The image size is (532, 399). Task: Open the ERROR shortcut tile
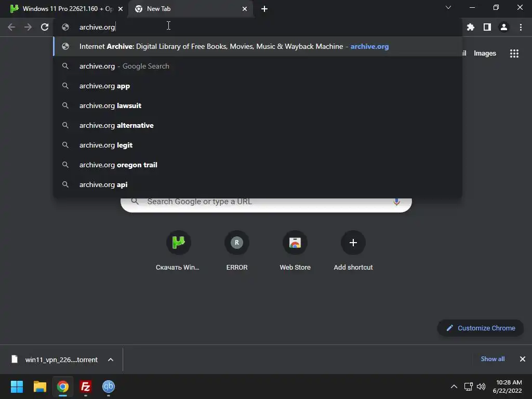237,251
